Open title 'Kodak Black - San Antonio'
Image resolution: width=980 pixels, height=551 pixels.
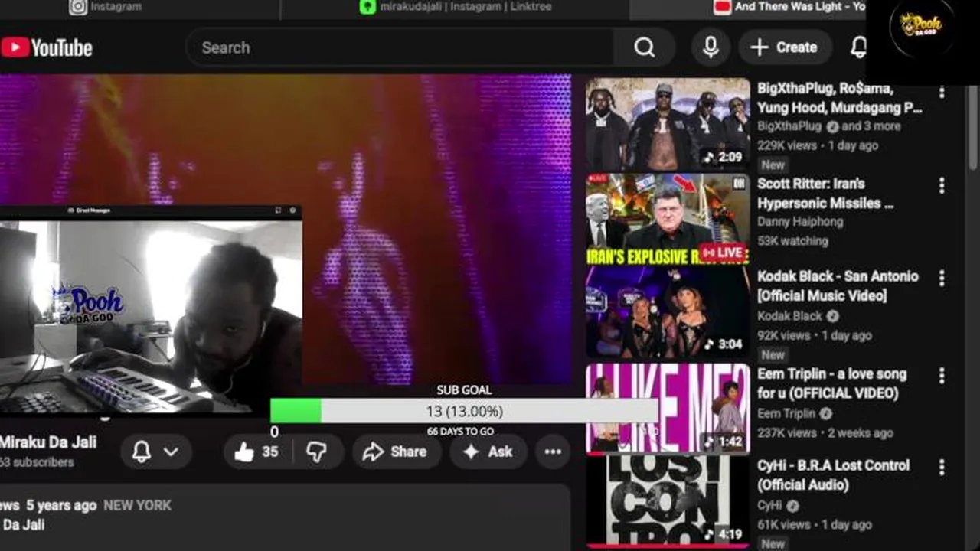[838, 285]
